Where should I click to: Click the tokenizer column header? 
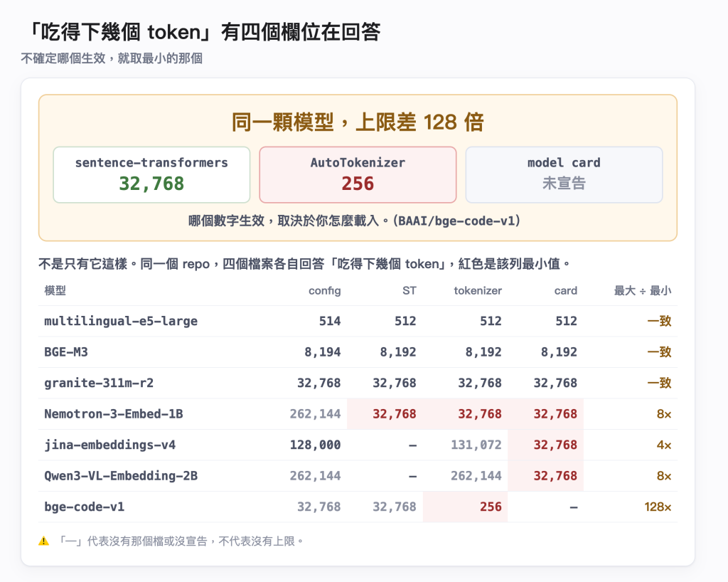pos(478,291)
